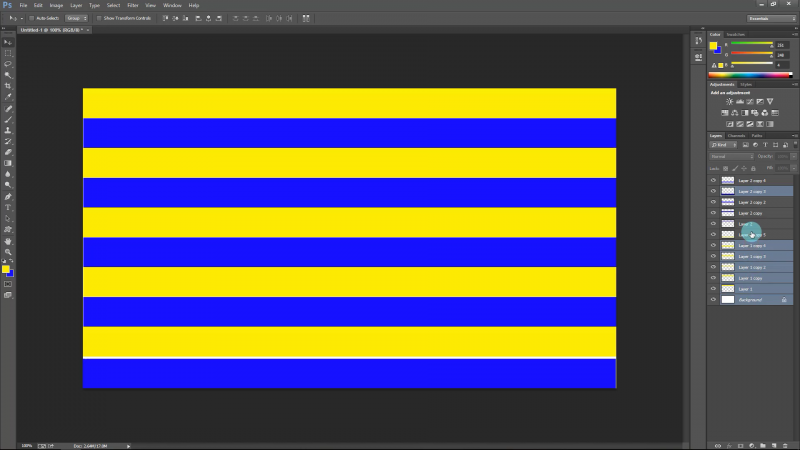Viewport: 800px width, 450px height.
Task: Click Align Top Edges in options bar
Action: click(x=165, y=18)
